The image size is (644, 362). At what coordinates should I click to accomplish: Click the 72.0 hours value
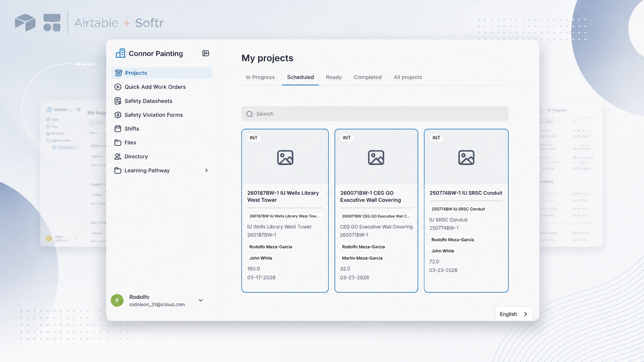[434, 262]
